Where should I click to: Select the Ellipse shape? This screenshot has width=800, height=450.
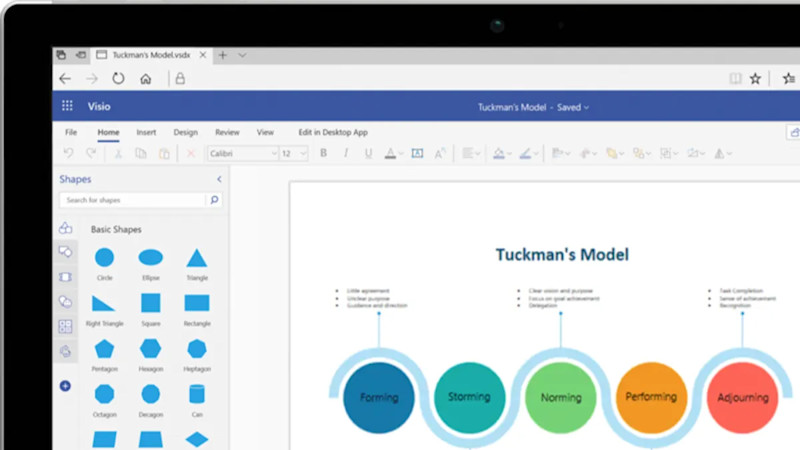click(151, 258)
